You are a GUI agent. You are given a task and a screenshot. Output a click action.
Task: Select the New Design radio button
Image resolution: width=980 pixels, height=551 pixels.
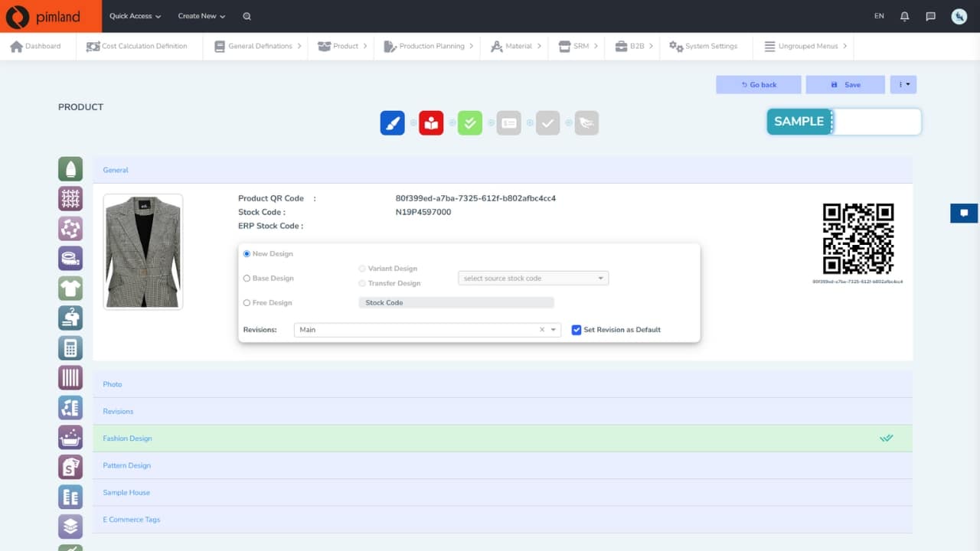point(247,254)
